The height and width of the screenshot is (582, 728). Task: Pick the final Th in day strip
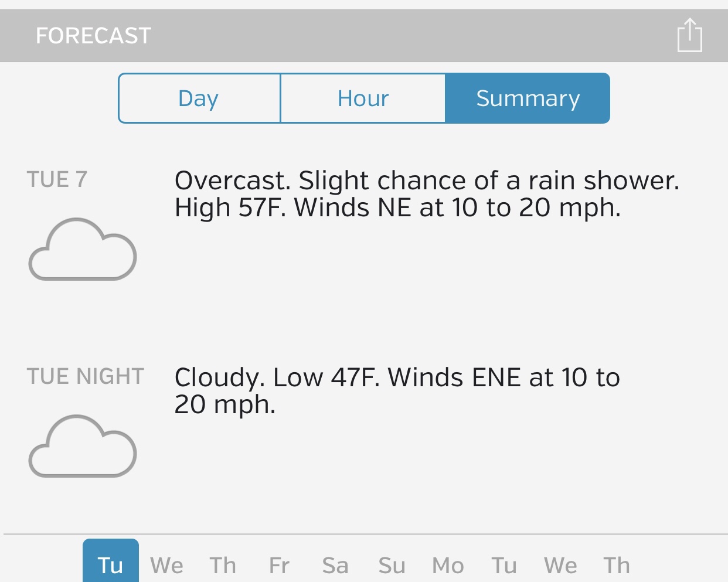[617, 566]
